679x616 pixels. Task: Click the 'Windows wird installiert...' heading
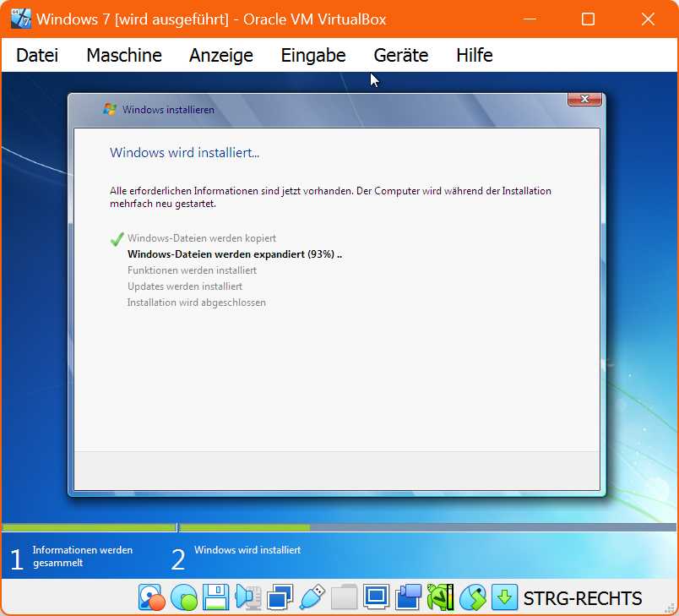click(184, 152)
